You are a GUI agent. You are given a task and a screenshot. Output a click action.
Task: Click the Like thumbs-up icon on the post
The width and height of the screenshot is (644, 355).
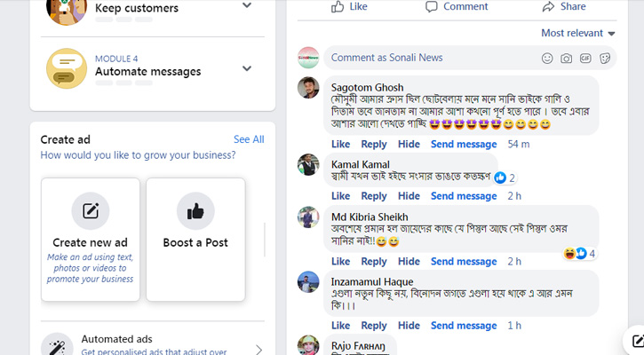click(338, 6)
